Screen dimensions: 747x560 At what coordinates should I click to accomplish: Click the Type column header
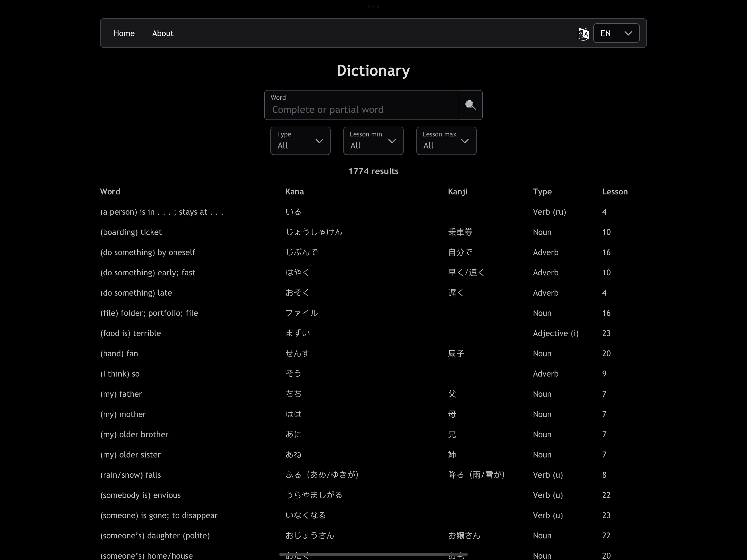(x=542, y=191)
